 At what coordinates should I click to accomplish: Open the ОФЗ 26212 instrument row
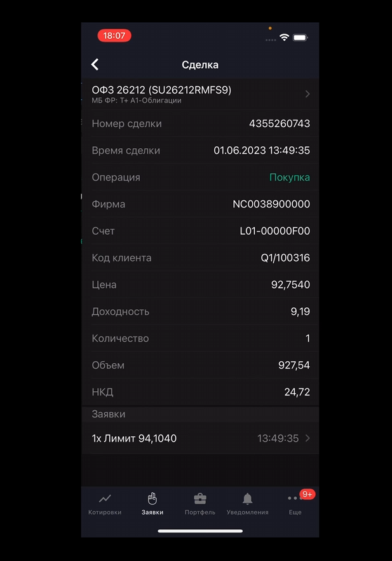(191, 94)
